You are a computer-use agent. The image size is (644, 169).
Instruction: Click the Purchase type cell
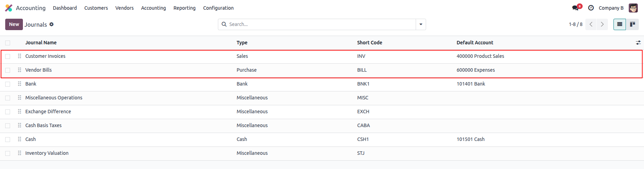(x=247, y=70)
